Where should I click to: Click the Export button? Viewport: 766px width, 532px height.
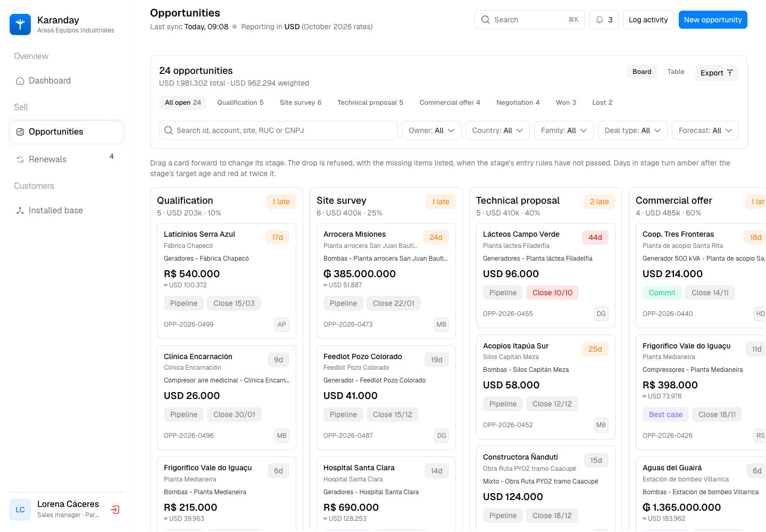tap(717, 73)
